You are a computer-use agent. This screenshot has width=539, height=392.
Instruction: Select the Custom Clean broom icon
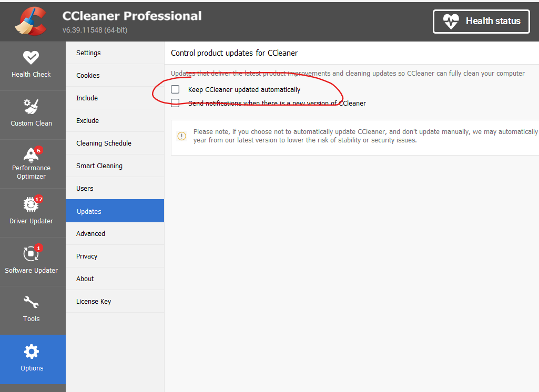tap(31, 107)
